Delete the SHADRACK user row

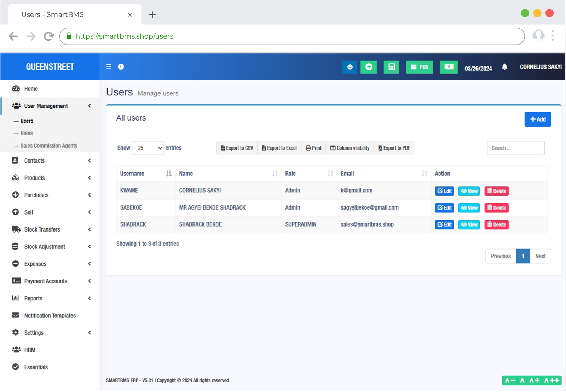click(x=496, y=225)
